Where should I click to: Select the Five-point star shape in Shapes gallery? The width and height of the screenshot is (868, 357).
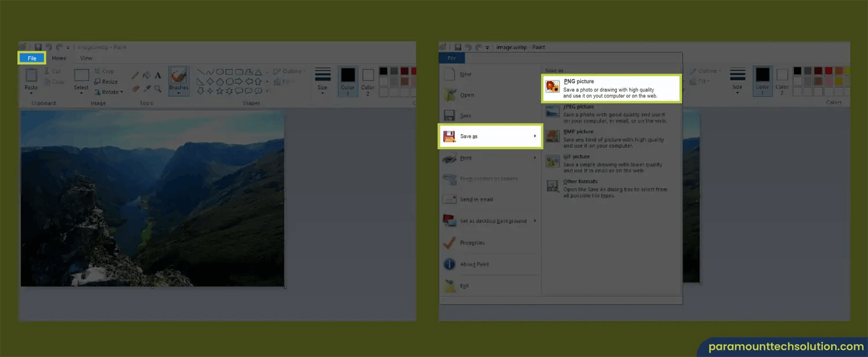(220, 91)
